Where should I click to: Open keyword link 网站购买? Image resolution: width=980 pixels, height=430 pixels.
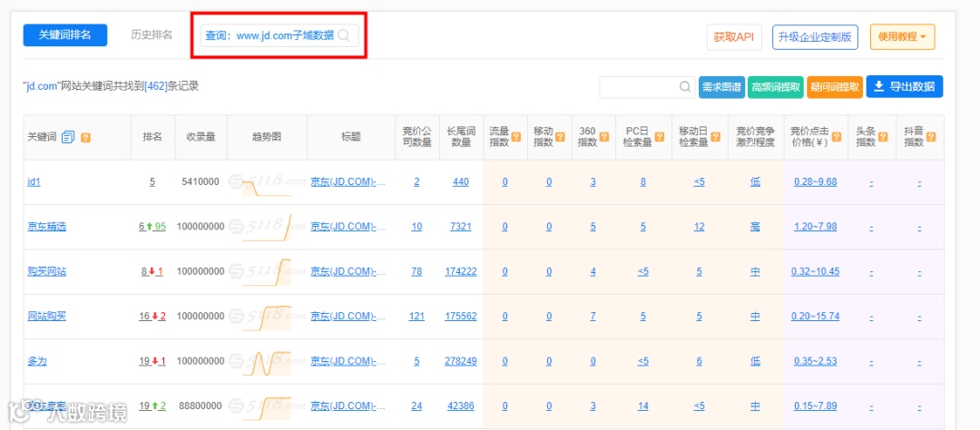(x=47, y=317)
